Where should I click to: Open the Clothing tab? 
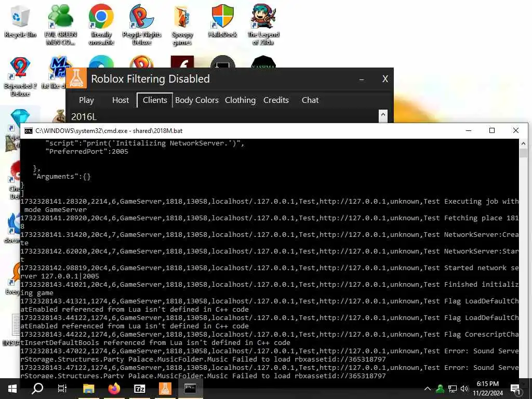tap(240, 100)
